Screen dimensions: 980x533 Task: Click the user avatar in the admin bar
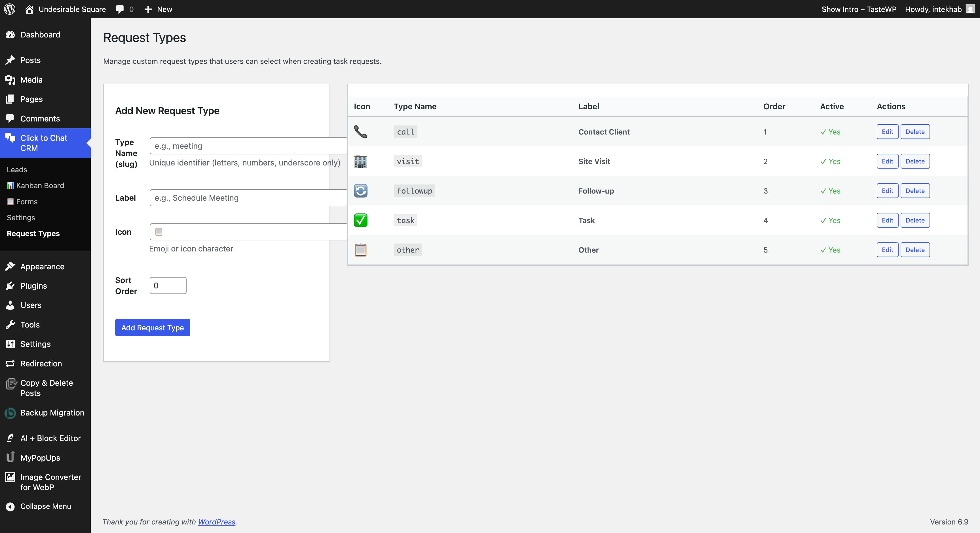(970, 9)
